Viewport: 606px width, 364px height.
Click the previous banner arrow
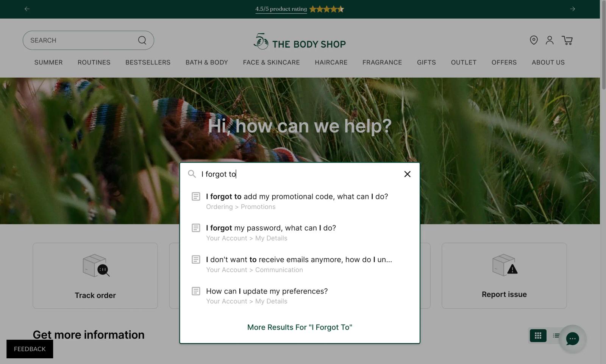(27, 9)
